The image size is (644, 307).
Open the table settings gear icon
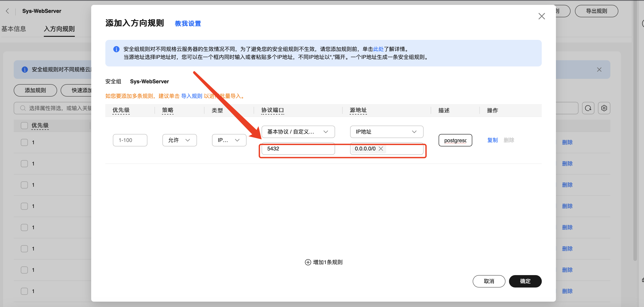pyautogui.click(x=604, y=108)
